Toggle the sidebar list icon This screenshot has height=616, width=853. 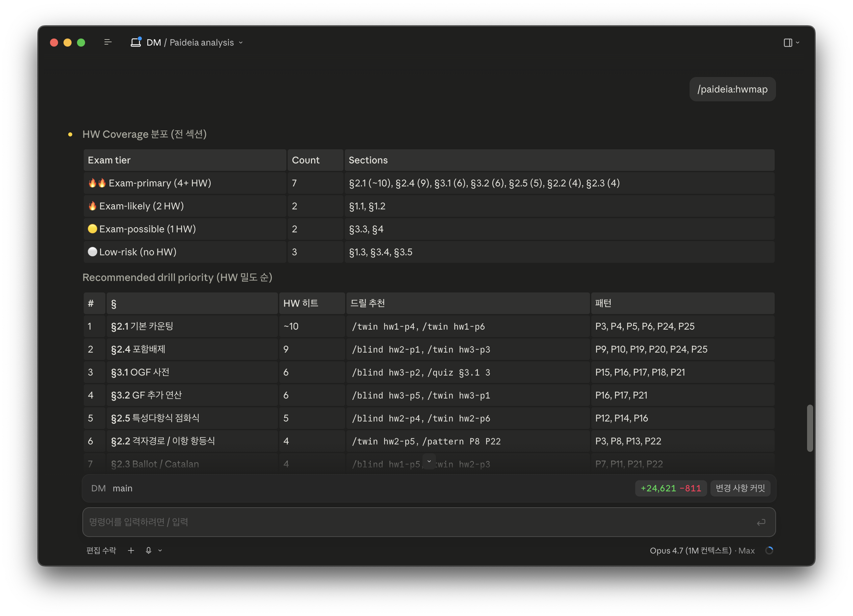[x=108, y=42]
